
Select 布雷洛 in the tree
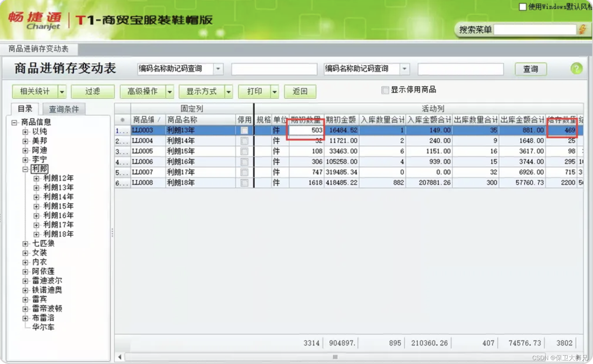[x=43, y=318]
